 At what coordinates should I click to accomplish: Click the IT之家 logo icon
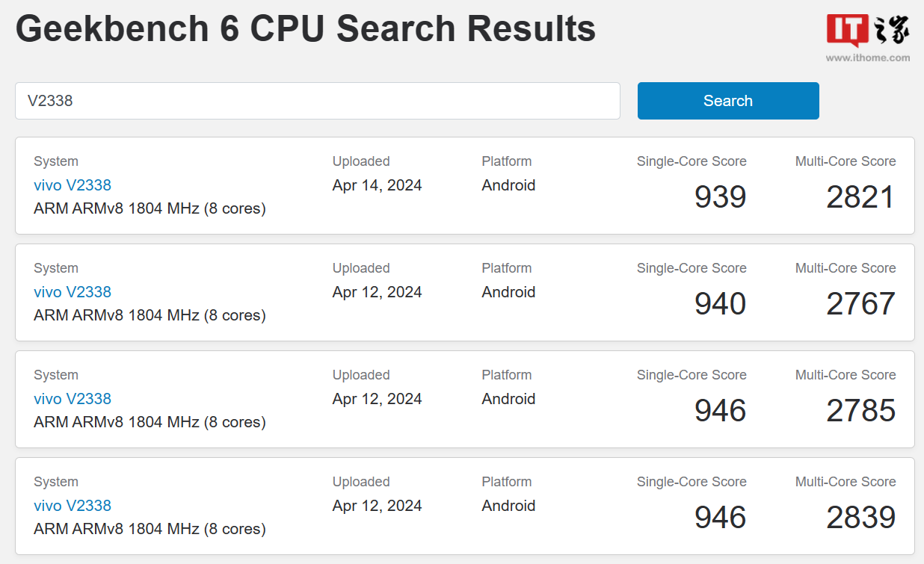pyautogui.click(x=867, y=31)
